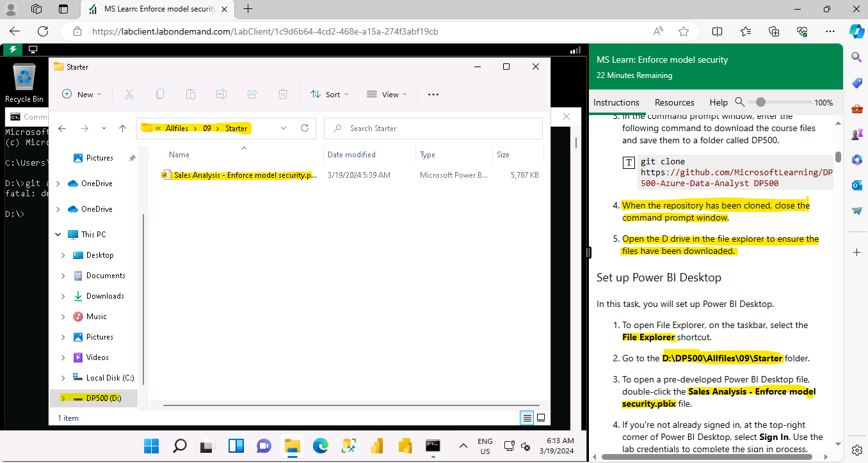Viewport: 868px width, 463px height.
Task: Expand the Local Disk (C:) node
Action: click(x=63, y=378)
